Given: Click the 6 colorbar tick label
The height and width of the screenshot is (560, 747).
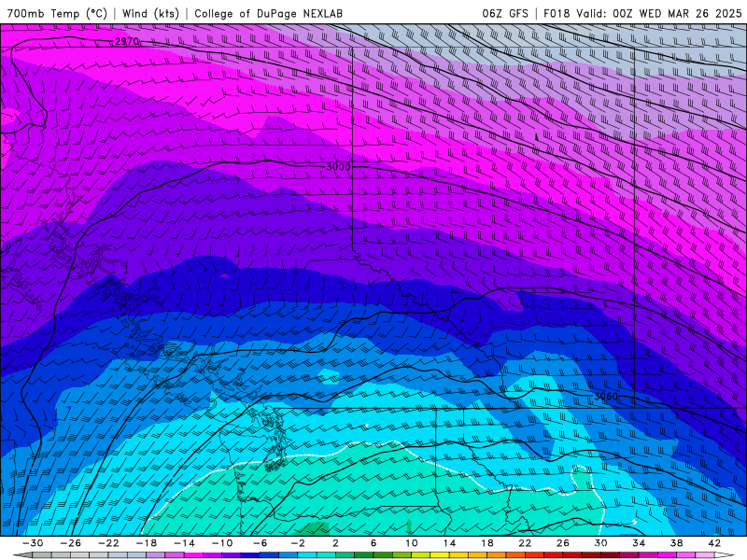Looking at the screenshot, I should (x=373, y=543).
